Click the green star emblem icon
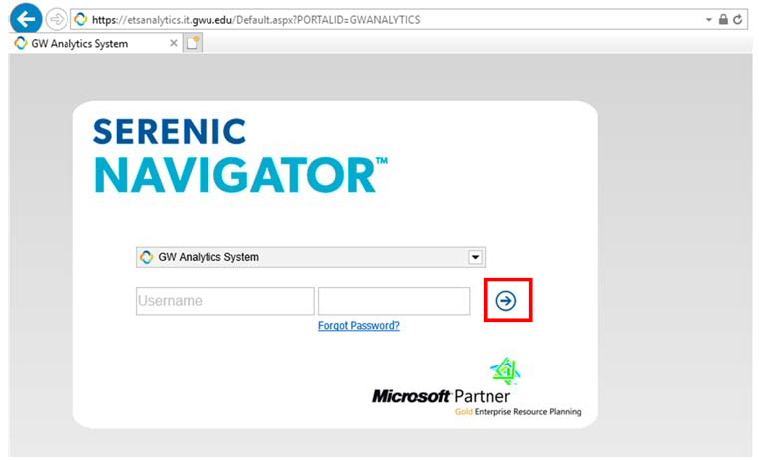Screen dimensions: 759x460 [505, 371]
